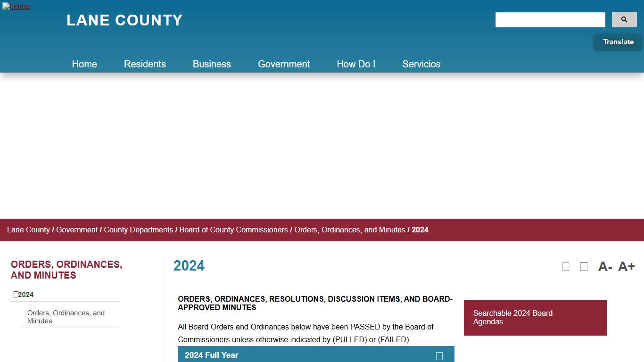Image resolution: width=644 pixels, height=362 pixels.
Task: Open the Government menu
Action: 283,64
